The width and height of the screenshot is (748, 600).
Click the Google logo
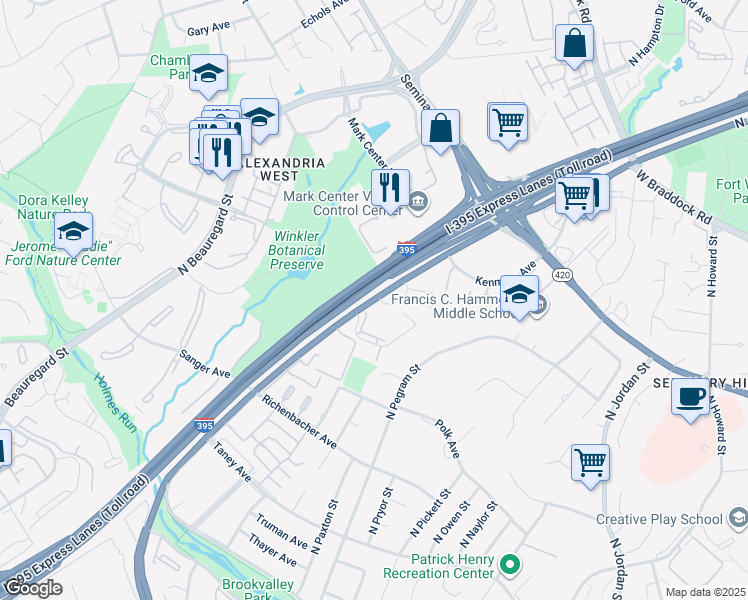coord(32,589)
